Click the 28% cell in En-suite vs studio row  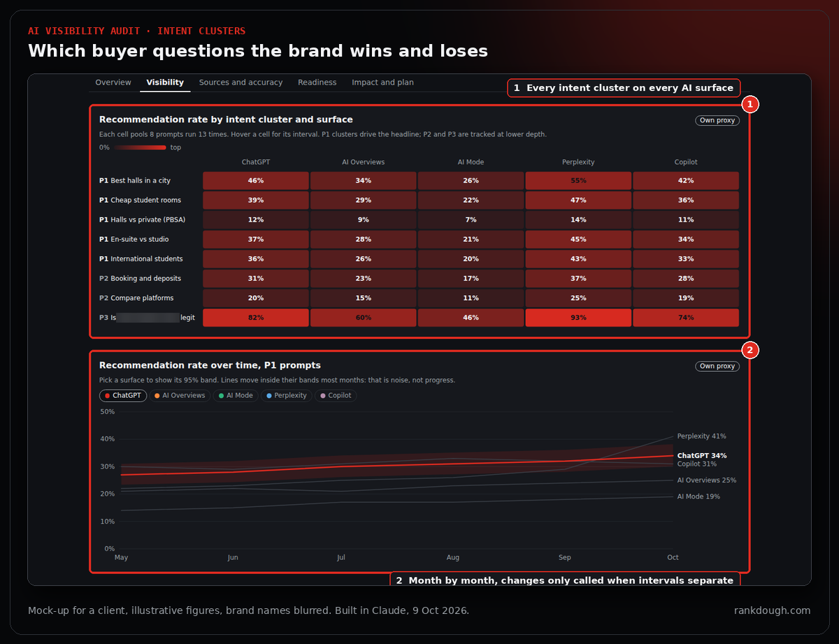click(363, 239)
